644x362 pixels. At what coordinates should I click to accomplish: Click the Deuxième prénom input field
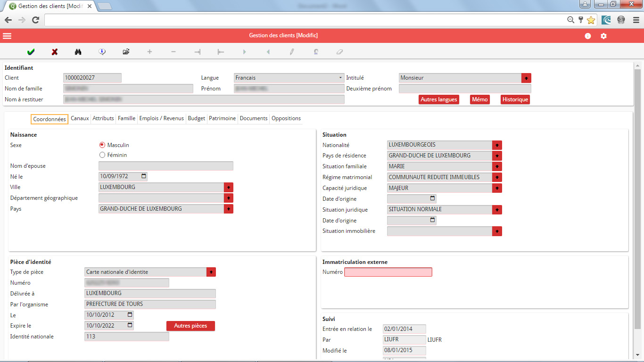click(x=465, y=89)
